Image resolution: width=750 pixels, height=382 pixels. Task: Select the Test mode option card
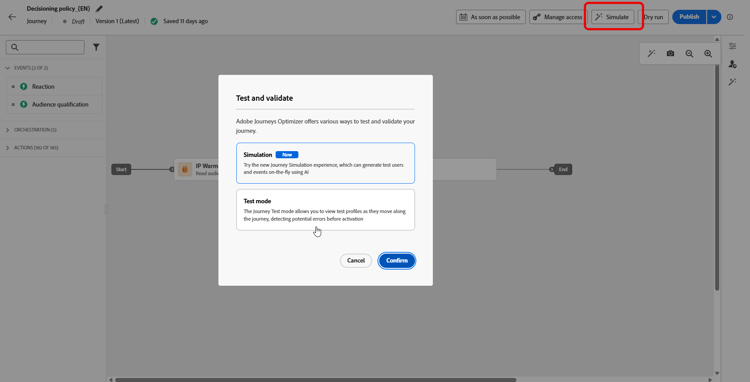click(325, 210)
